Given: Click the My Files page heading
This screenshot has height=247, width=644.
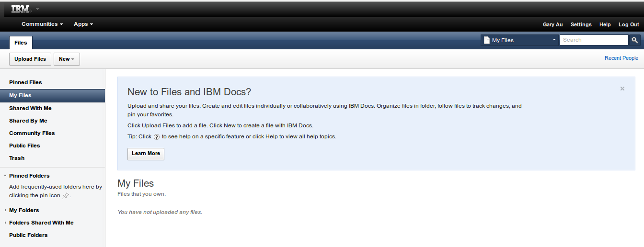Looking at the screenshot, I should tap(136, 183).
